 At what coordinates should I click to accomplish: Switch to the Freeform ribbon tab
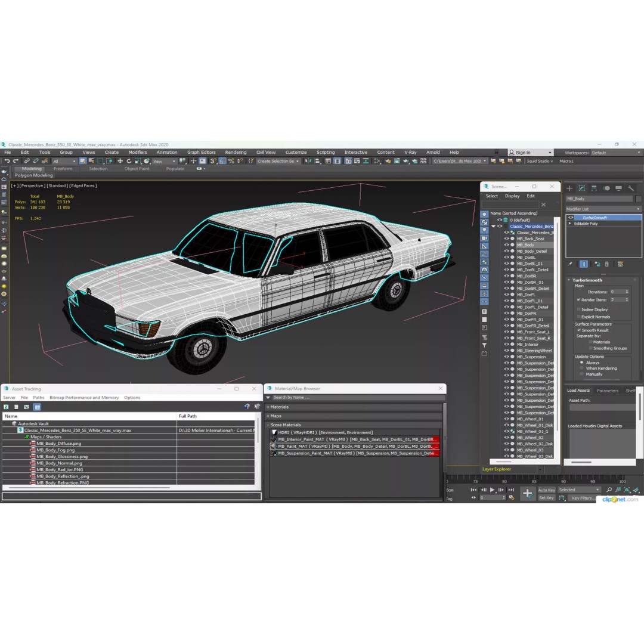coord(63,169)
